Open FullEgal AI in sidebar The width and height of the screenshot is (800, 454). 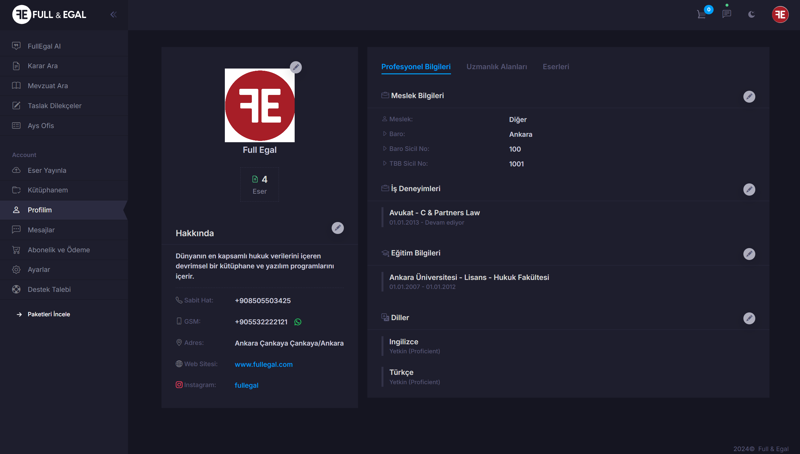tap(44, 46)
